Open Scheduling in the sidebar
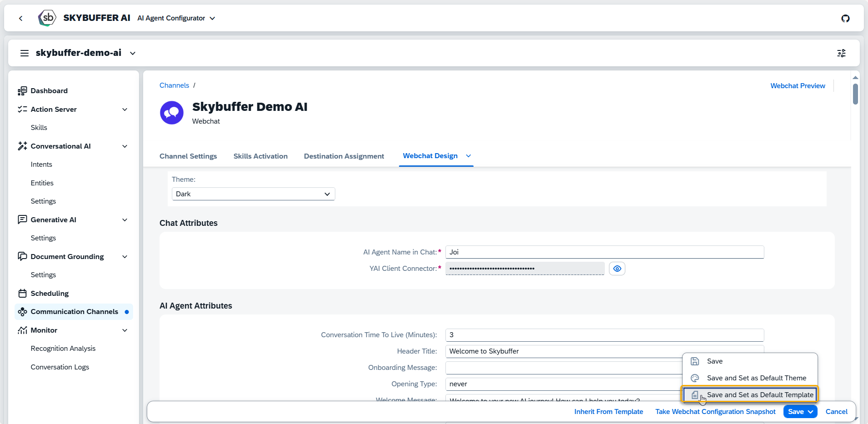The height and width of the screenshot is (424, 868). coord(50,294)
